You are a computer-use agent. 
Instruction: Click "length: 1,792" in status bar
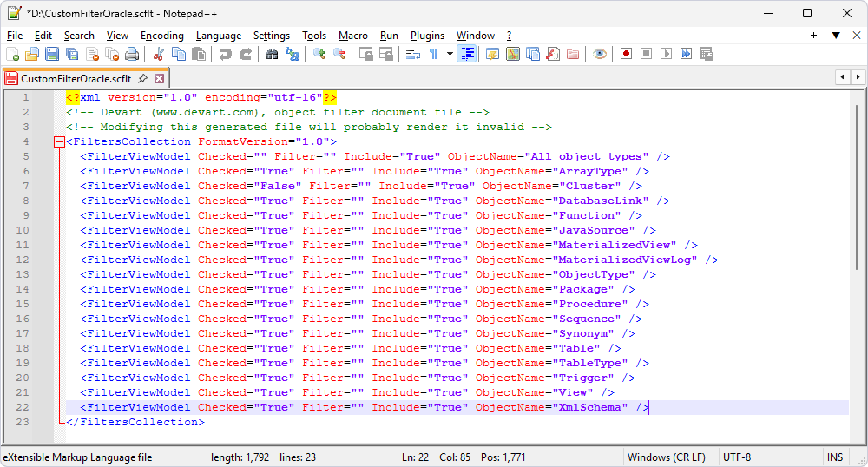coord(240,457)
